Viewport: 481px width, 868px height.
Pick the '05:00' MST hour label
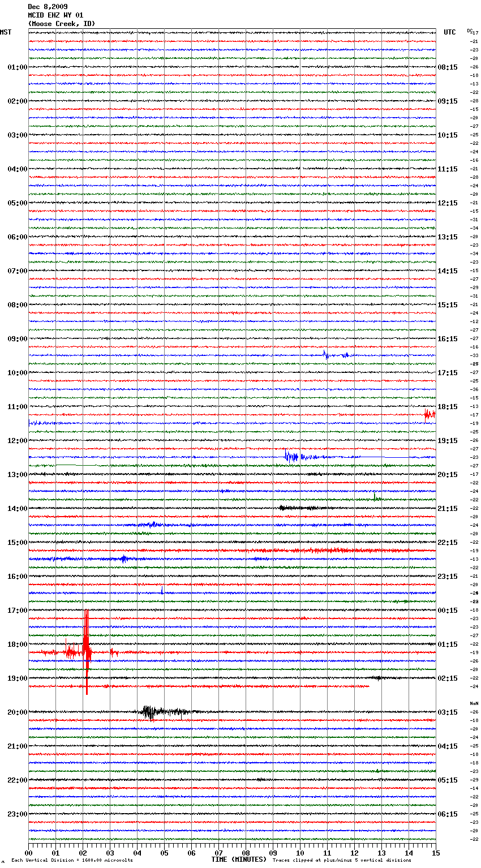(x=17, y=203)
